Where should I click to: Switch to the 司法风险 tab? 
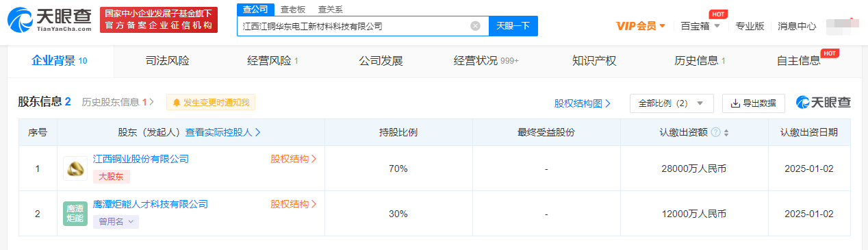click(167, 61)
